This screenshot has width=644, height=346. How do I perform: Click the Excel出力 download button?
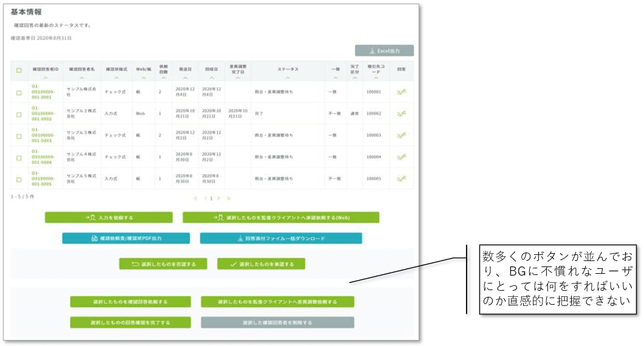tap(384, 51)
